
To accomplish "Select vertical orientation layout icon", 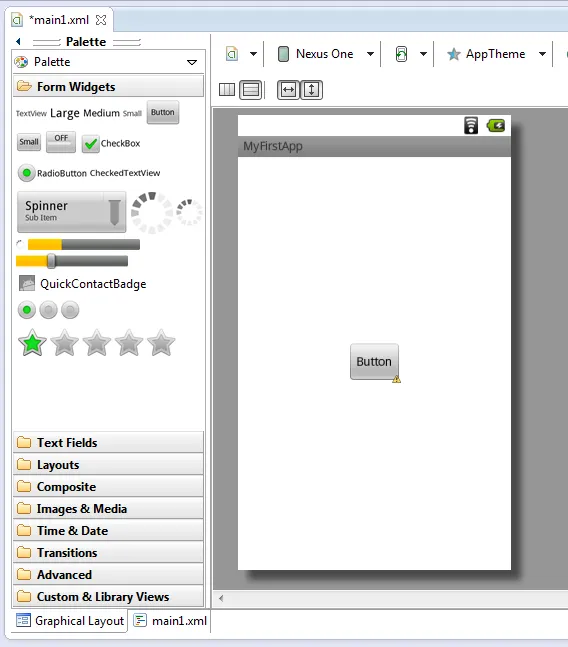I will (x=251, y=90).
